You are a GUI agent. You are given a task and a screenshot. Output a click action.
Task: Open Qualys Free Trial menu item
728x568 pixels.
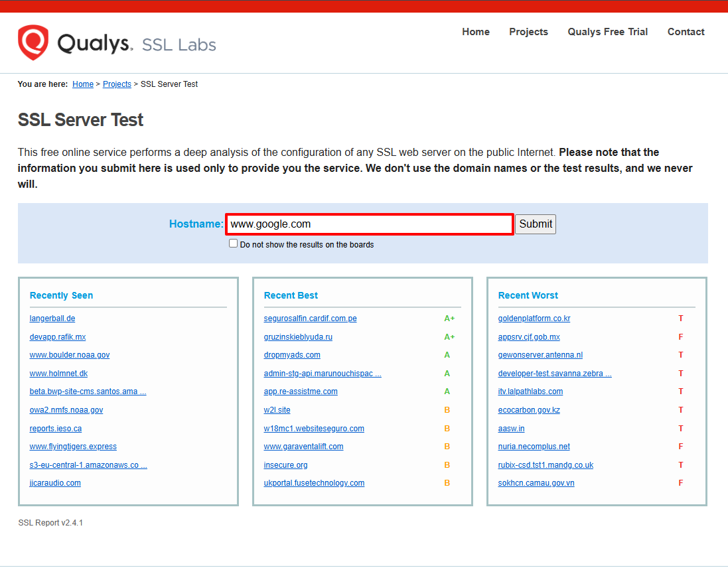[x=607, y=32]
